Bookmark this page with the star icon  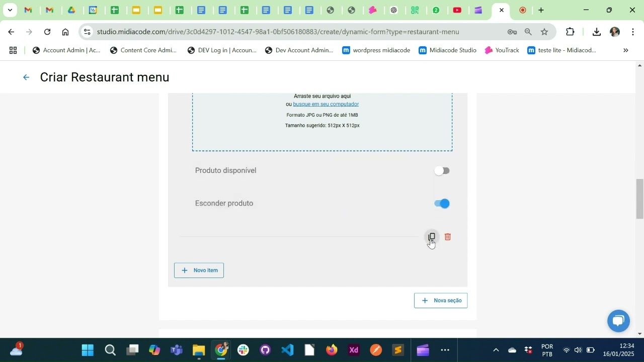(544, 32)
